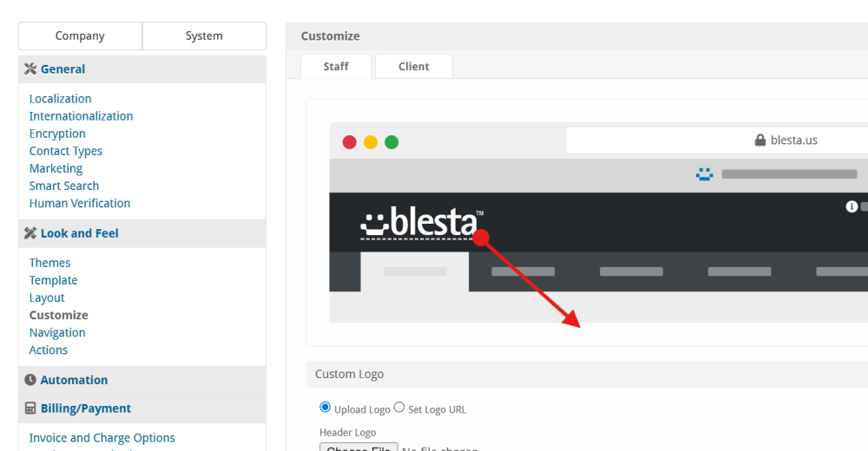Open the Localization settings link

(x=61, y=99)
